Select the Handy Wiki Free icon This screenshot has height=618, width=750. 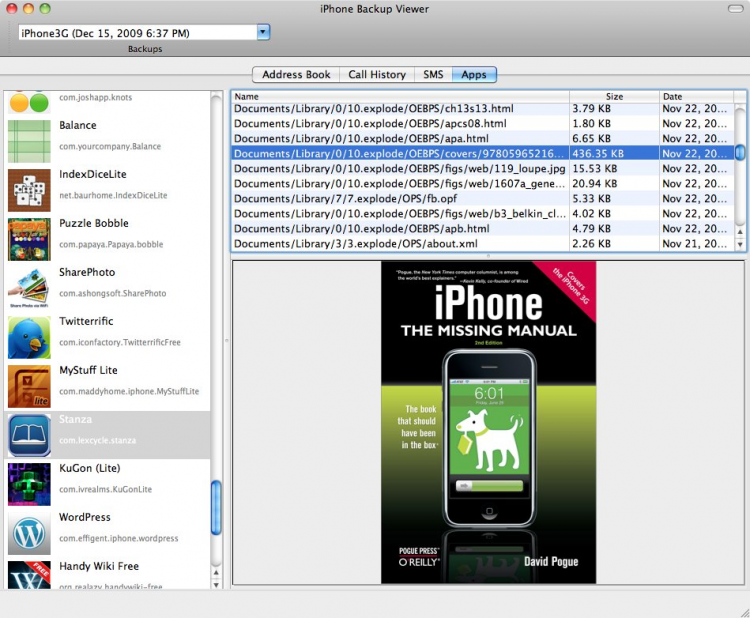[29, 575]
